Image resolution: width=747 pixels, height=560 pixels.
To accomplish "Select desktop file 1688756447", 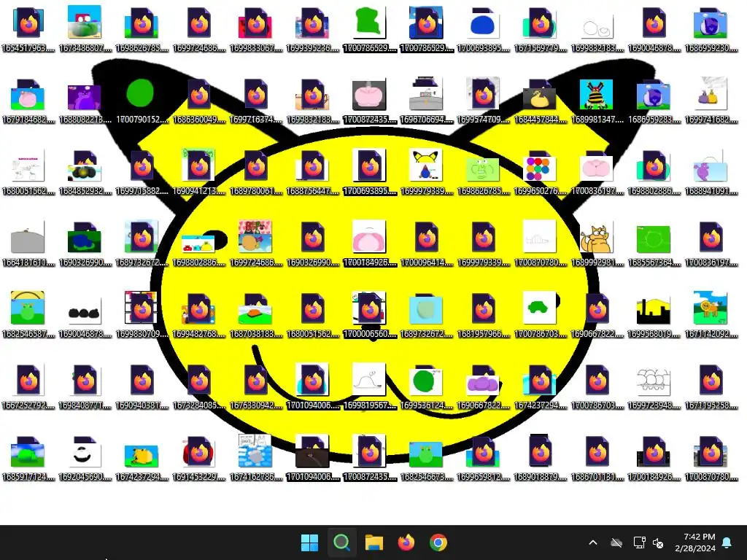I will click(x=312, y=171).
